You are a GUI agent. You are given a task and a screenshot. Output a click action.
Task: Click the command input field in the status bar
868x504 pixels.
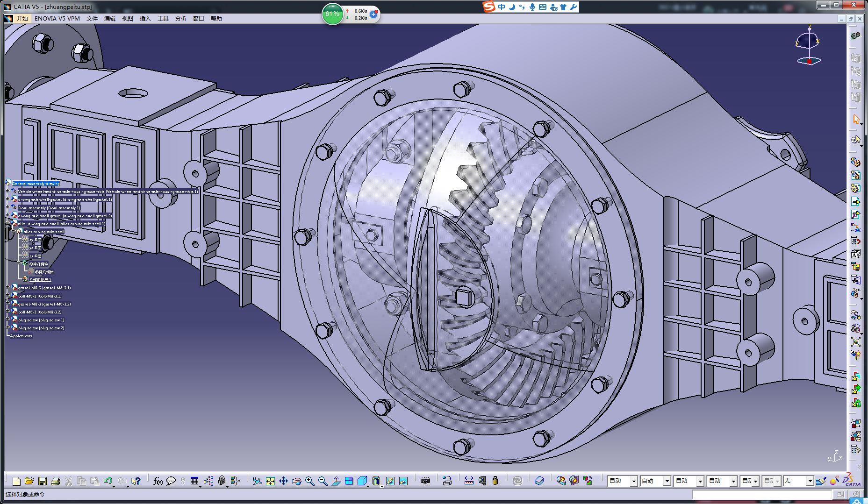(x=762, y=494)
